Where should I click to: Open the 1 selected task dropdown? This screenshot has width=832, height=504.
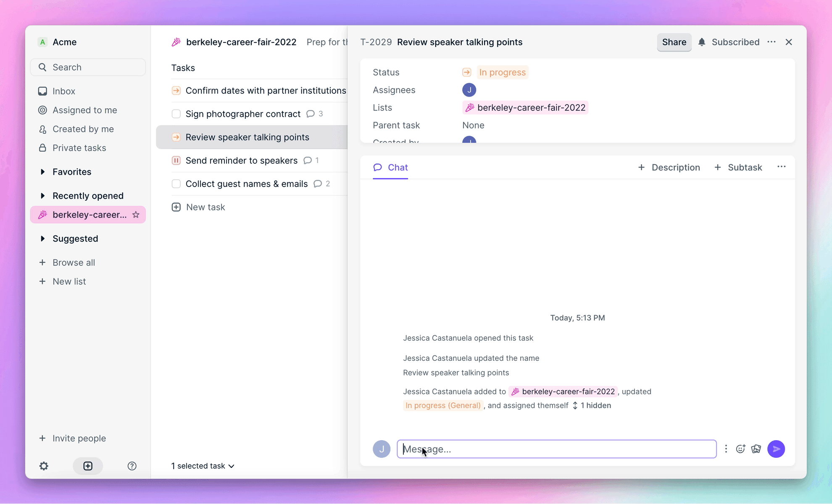click(x=203, y=466)
